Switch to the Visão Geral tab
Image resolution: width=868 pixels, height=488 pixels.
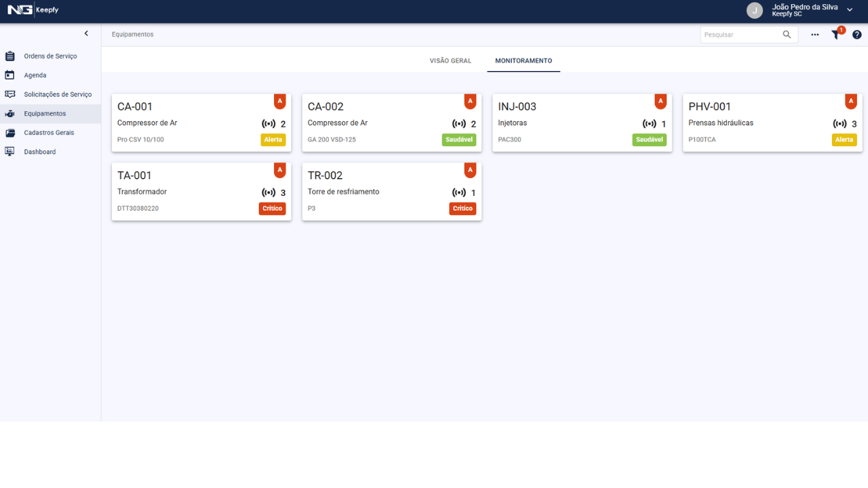click(450, 61)
